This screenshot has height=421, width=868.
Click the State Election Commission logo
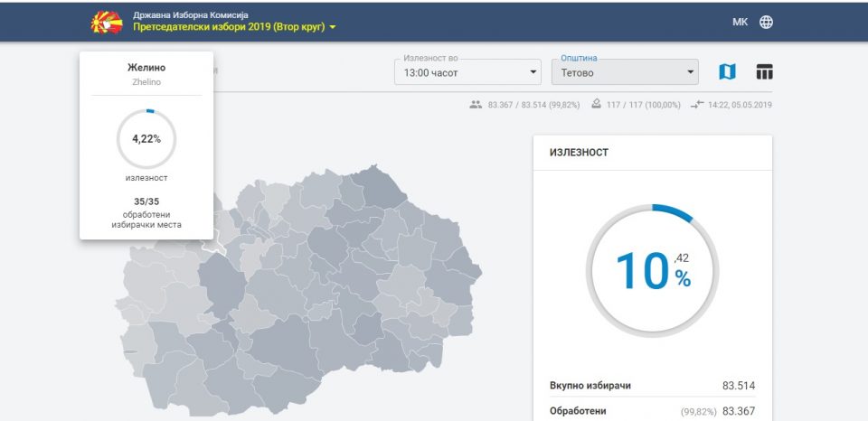pos(107,22)
